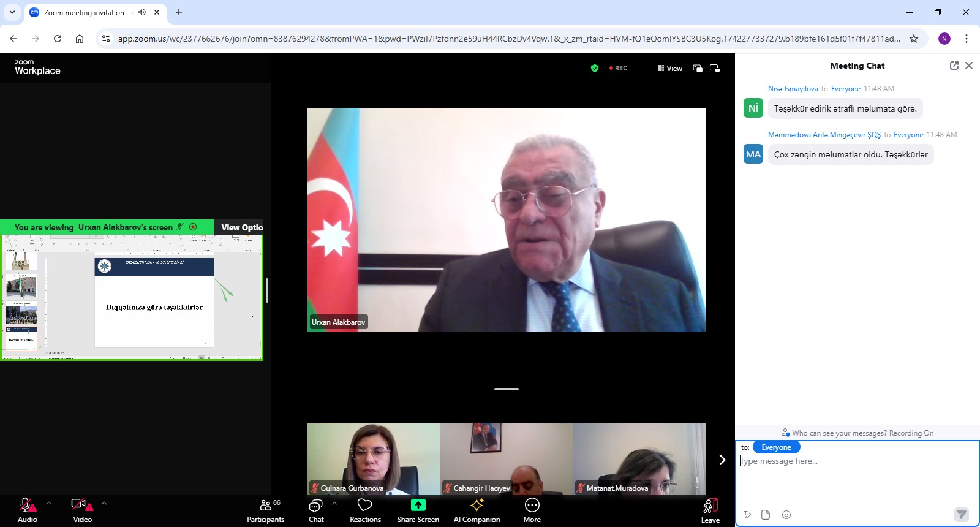Open the Everyone recipient dropdown
Image resolution: width=980 pixels, height=527 pixels.
pos(776,447)
